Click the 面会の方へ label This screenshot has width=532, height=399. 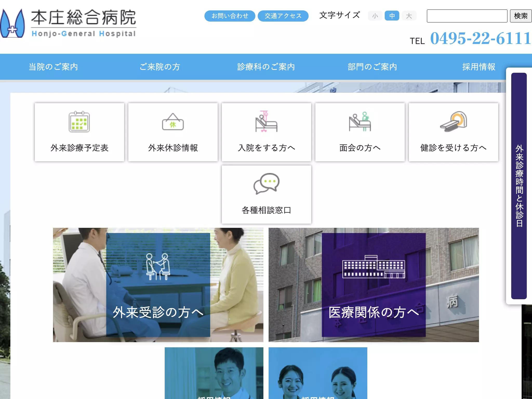point(360,148)
